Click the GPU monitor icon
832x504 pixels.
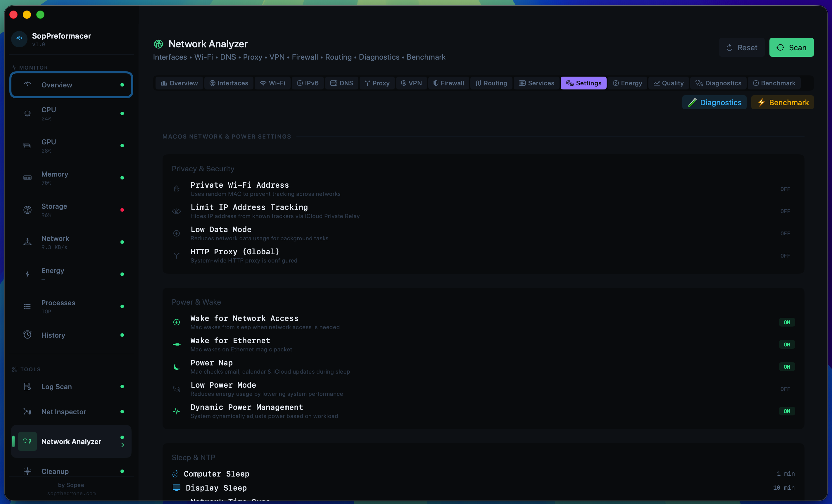pyautogui.click(x=27, y=146)
